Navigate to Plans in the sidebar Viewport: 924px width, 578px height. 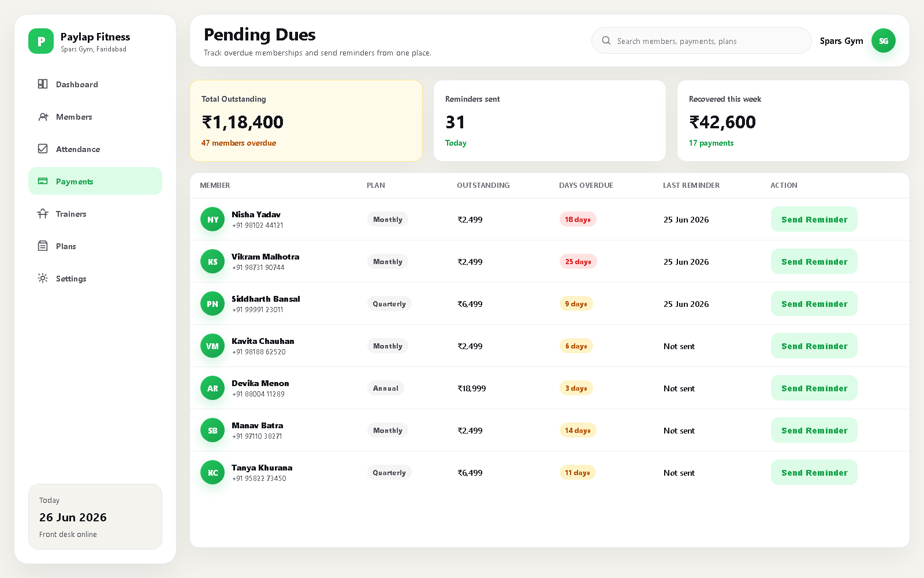coord(95,246)
